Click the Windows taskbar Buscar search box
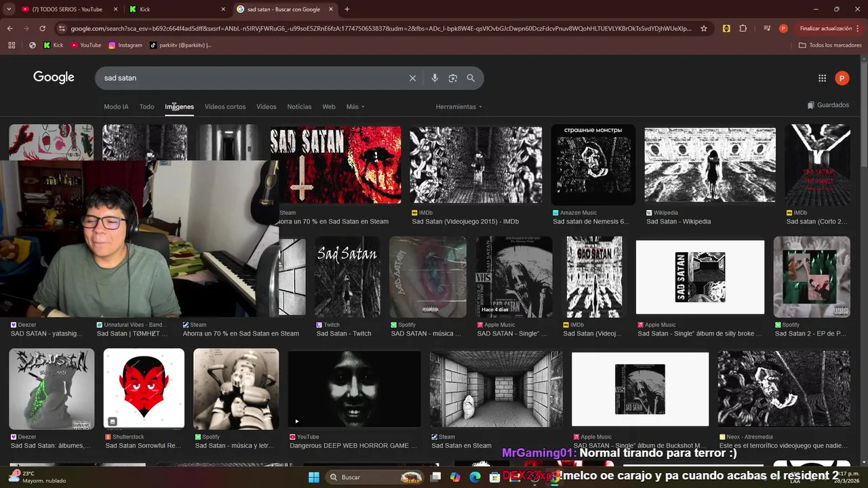Viewport: 868px width, 488px height. (x=375, y=477)
